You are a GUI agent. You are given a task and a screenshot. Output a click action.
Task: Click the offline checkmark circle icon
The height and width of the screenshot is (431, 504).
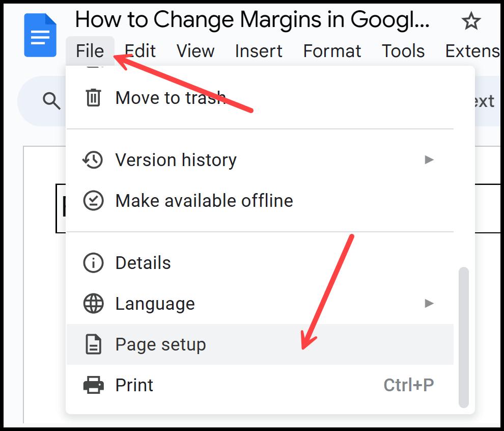click(x=93, y=201)
